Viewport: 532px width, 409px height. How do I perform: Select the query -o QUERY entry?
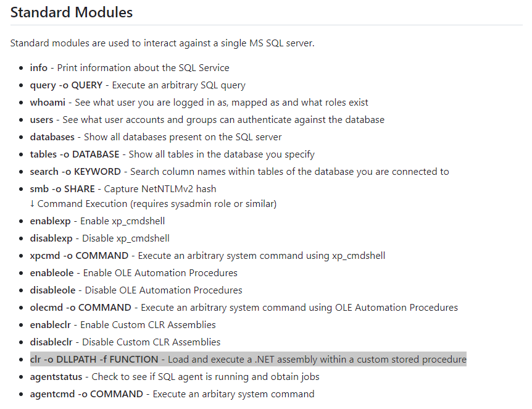(66, 85)
